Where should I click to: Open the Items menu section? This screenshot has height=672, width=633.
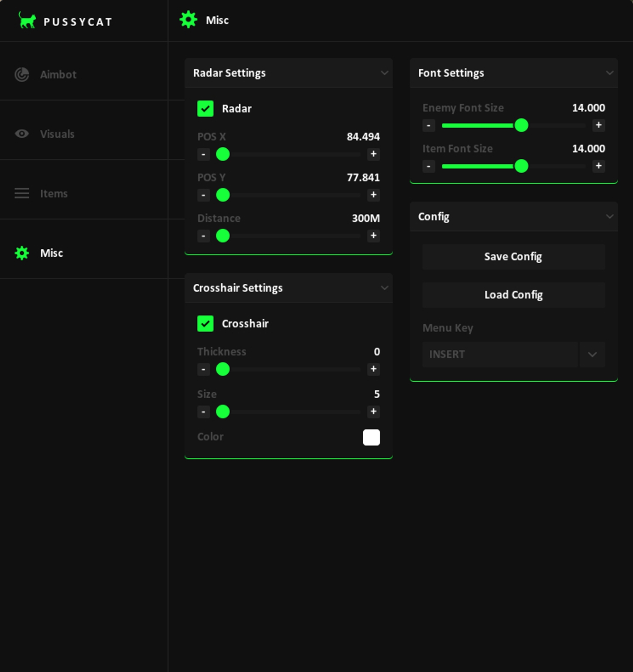53,193
